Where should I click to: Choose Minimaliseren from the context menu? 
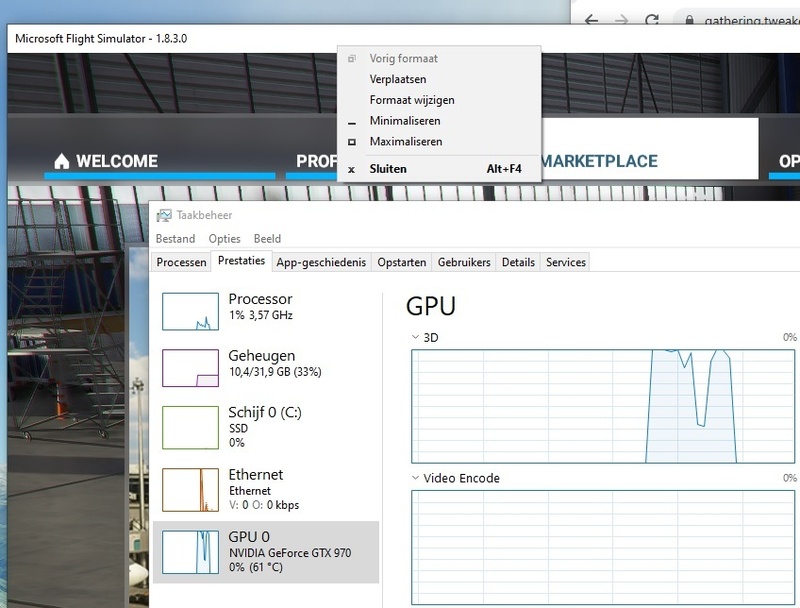point(439,121)
